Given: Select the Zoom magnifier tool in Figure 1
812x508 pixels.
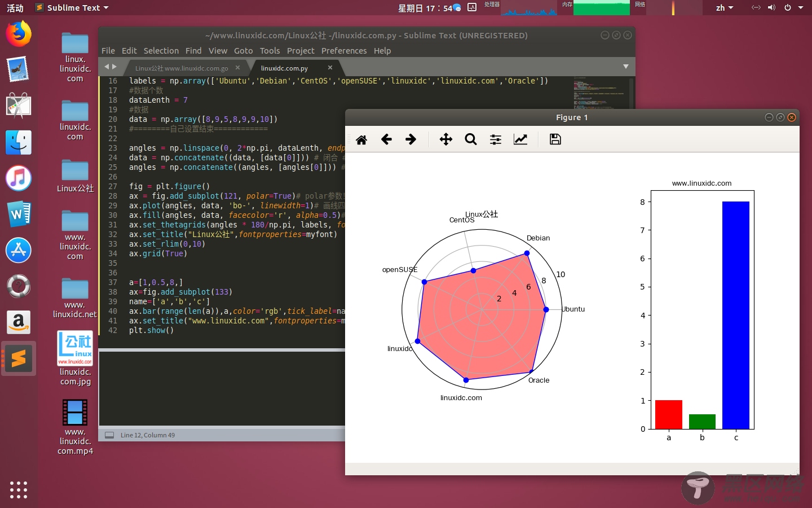Looking at the screenshot, I should pos(471,139).
